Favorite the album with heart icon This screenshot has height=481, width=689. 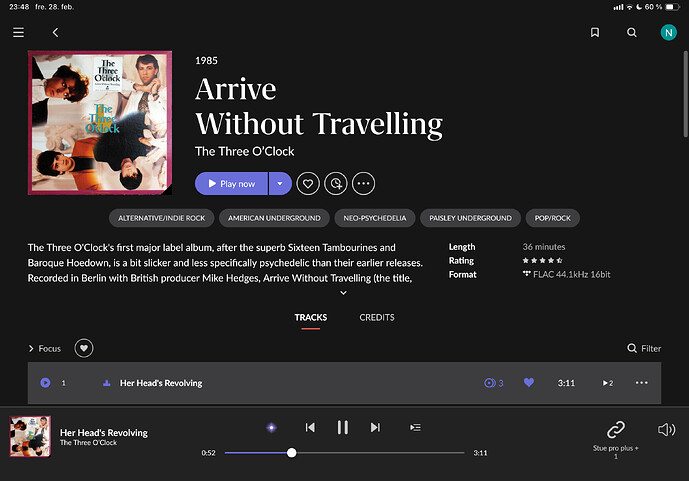(308, 184)
